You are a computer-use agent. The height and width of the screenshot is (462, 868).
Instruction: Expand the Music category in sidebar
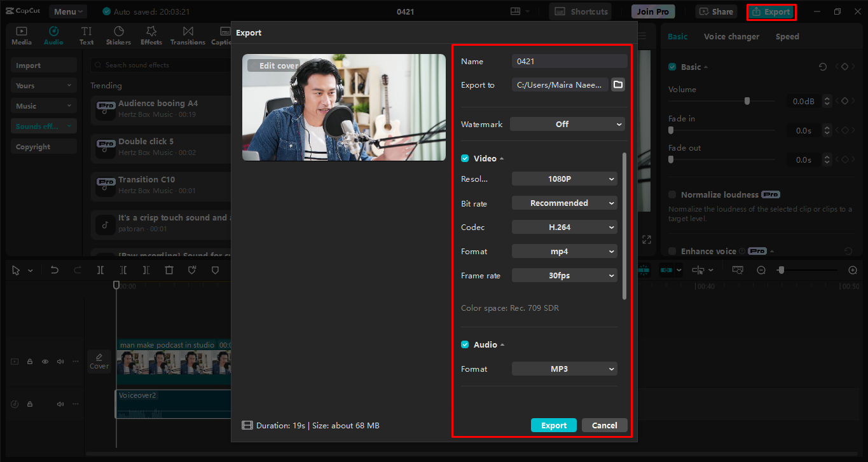(x=43, y=106)
